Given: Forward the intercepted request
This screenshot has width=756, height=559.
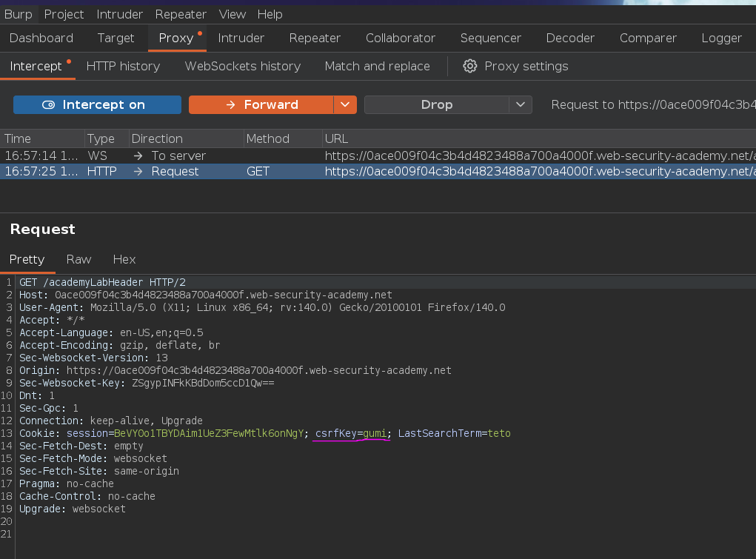Looking at the screenshot, I should click(x=261, y=104).
